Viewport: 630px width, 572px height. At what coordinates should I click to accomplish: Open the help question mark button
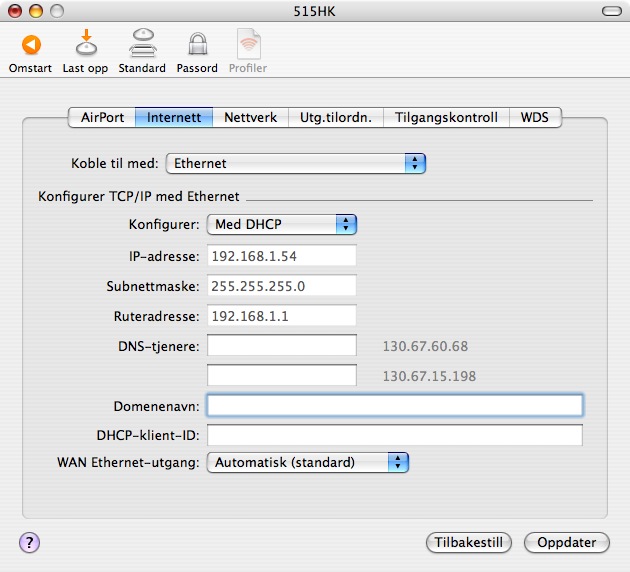(x=29, y=543)
